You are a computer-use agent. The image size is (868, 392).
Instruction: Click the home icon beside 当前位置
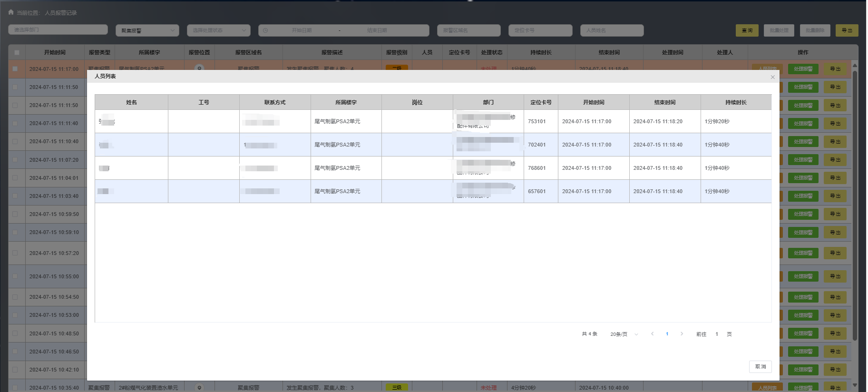(x=11, y=12)
